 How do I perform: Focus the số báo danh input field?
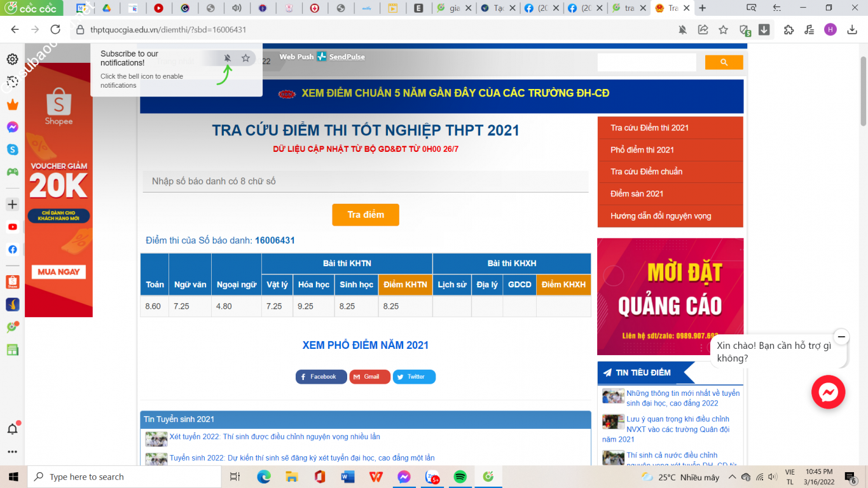(365, 182)
